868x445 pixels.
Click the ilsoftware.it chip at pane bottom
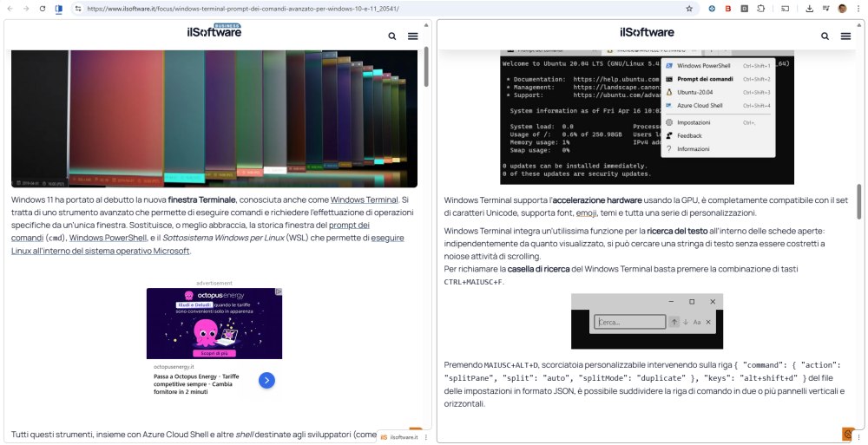399,437
